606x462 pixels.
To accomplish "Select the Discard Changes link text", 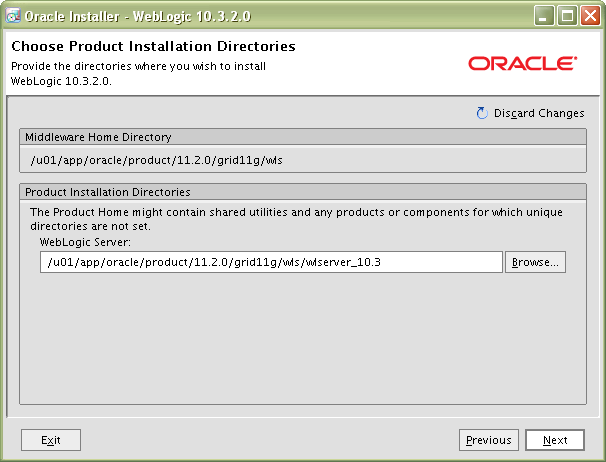I will (x=538, y=114).
